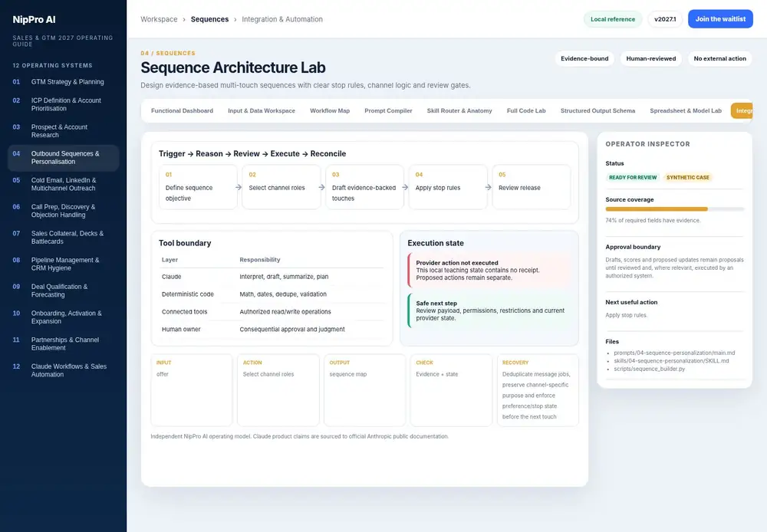Image resolution: width=767 pixels, height=532 pixels.
Task: Click the NipPro AI logo
Action: tap(35, 20)
